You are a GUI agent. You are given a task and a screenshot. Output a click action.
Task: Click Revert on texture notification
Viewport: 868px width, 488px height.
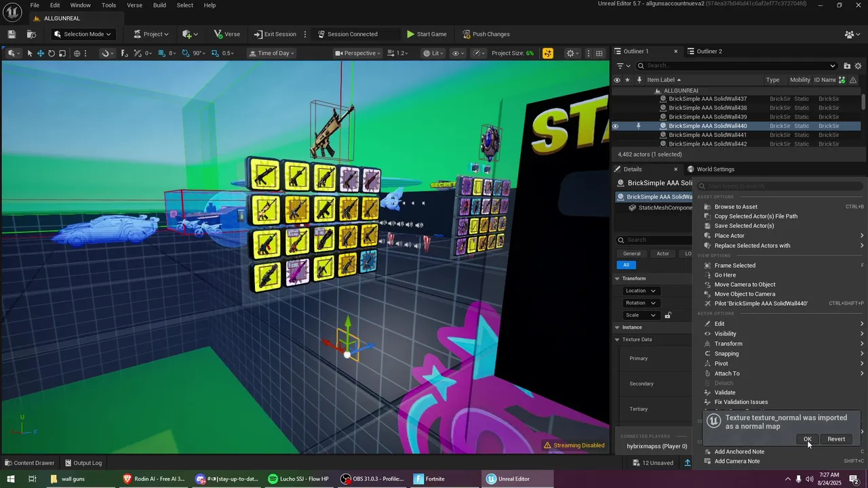[836, 439]
